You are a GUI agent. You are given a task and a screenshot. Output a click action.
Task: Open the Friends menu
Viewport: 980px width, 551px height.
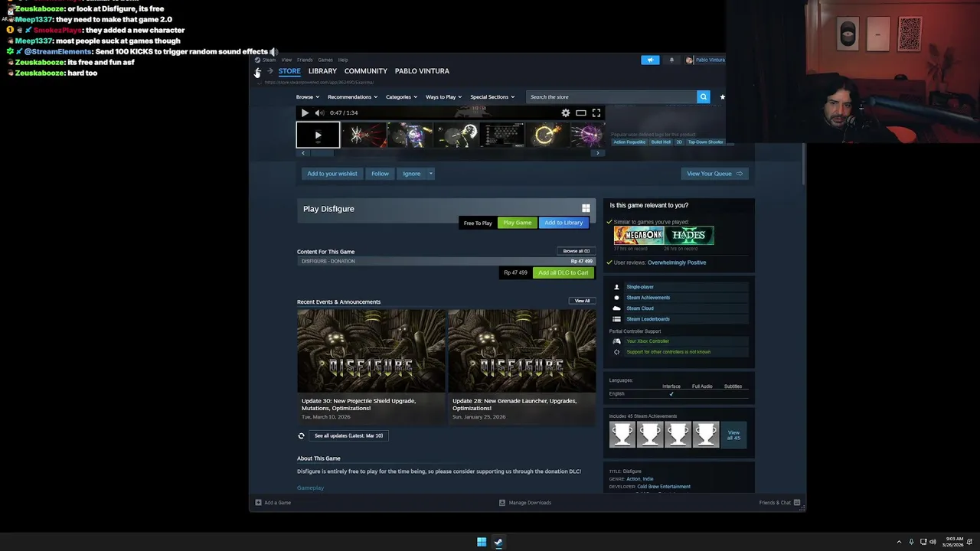coord(305,60)
